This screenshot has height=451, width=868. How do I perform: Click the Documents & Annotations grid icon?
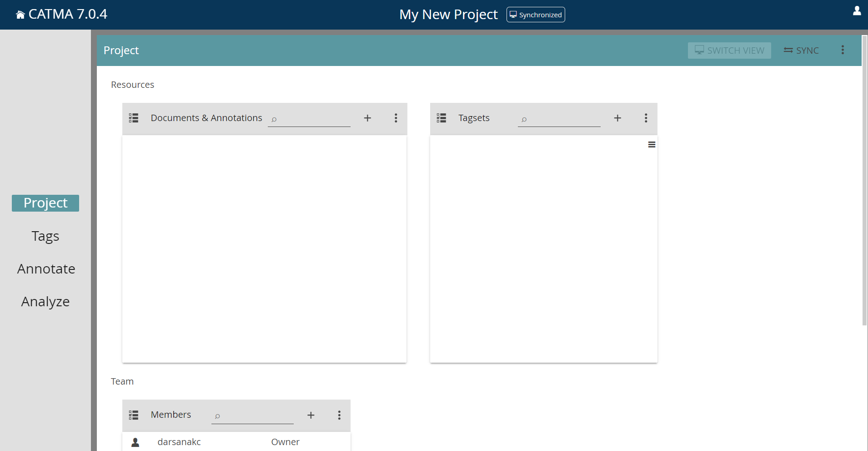[134, 118]
